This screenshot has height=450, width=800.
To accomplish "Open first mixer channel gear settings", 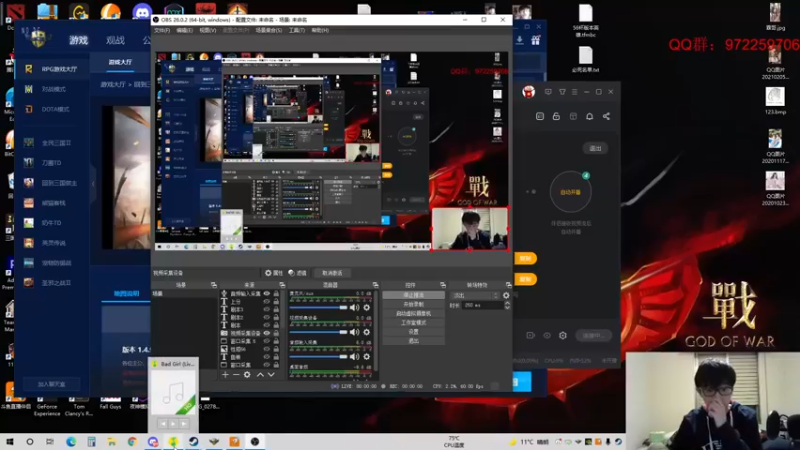I will coord(366,308).
